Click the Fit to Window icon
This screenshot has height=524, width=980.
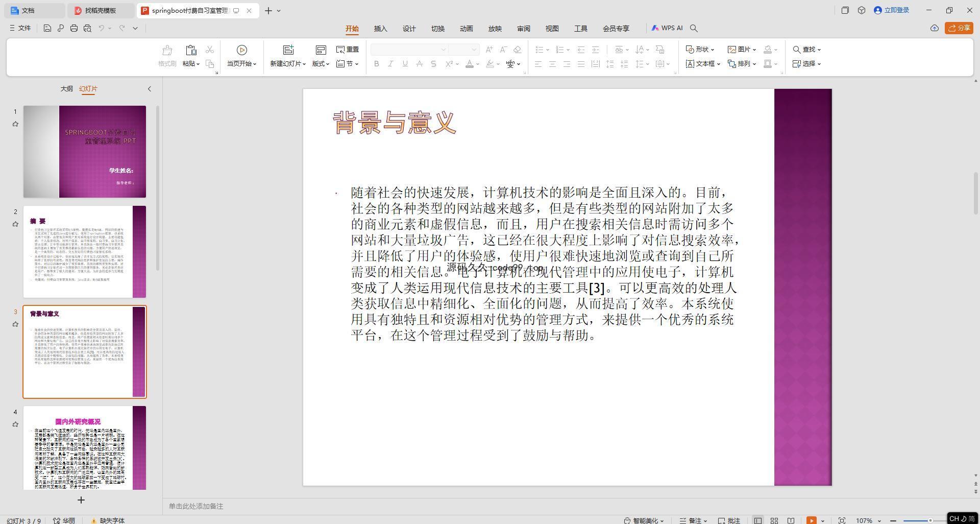click(842, 520)
